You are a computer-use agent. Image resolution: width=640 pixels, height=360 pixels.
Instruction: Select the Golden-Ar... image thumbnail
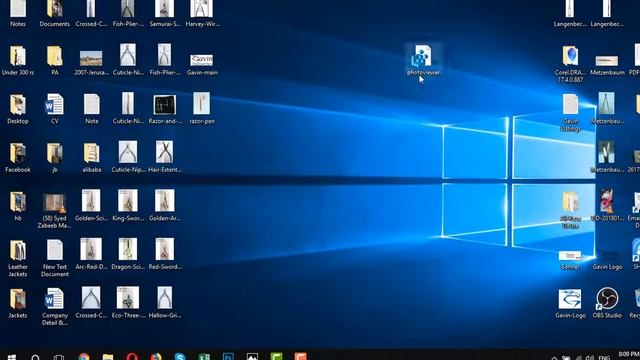pos(165,206)
